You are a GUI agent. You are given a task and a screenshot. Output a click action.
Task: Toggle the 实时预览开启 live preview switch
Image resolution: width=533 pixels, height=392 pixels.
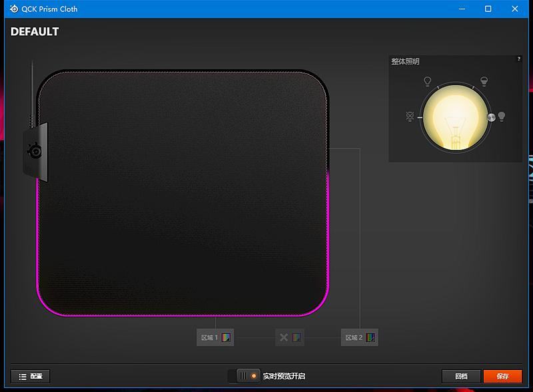point(245,376)
